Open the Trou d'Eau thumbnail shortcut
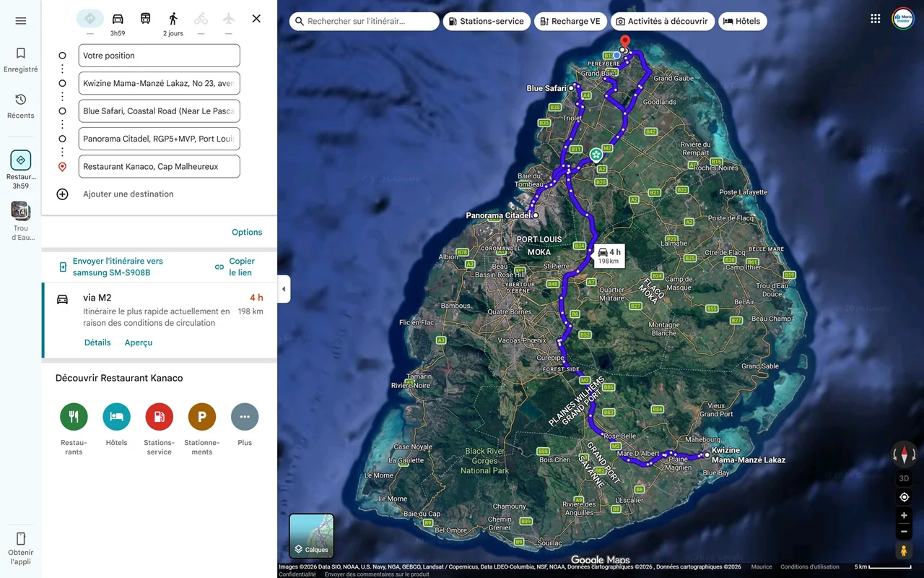This screenshot has height=578, width=924. (x=20, y=221)
